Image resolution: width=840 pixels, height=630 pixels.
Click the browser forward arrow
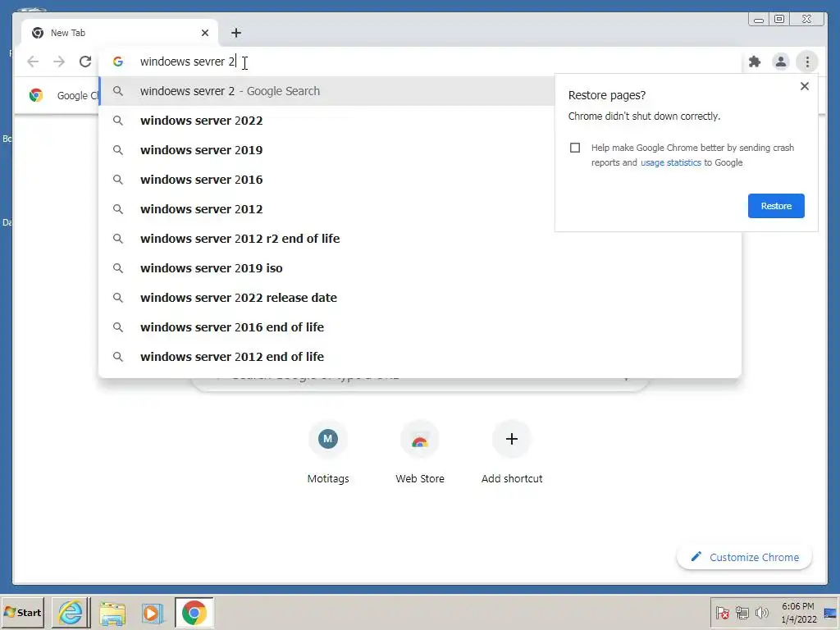point(59,62)
